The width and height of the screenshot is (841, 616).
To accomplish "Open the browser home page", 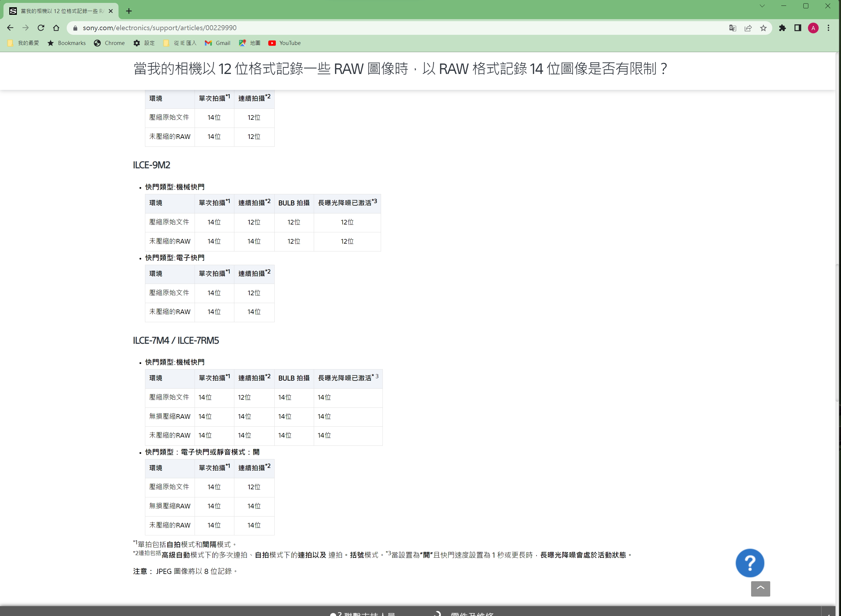I will point(56,28).
